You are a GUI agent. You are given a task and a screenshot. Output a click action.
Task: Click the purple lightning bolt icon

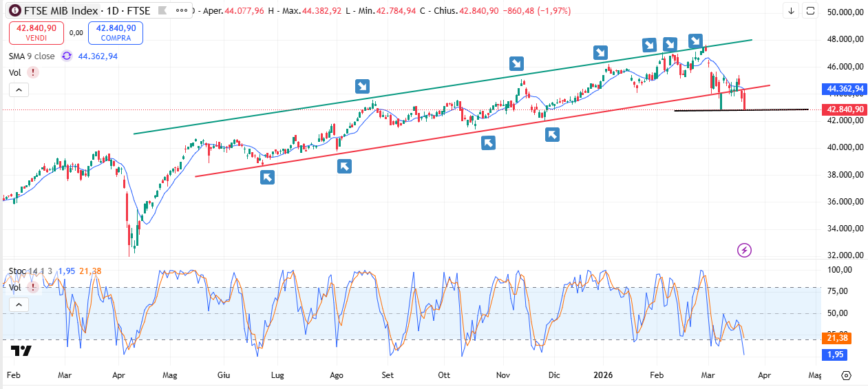click(x=744, y=250)
